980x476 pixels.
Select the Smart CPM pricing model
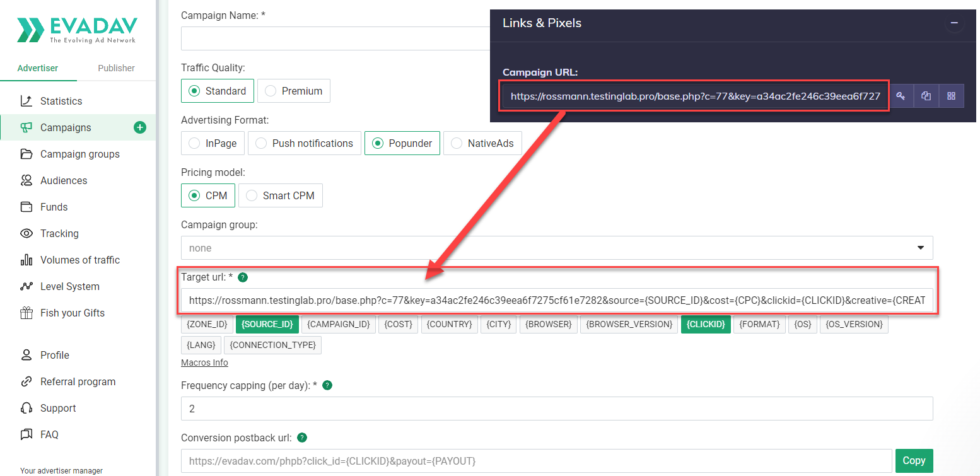[280, 195]
